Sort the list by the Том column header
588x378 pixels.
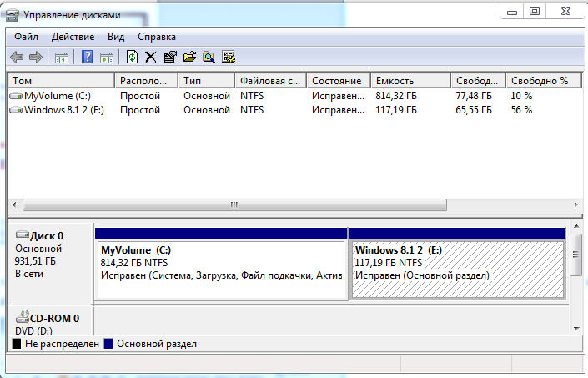pyautogui.click(x=60, y=81)
